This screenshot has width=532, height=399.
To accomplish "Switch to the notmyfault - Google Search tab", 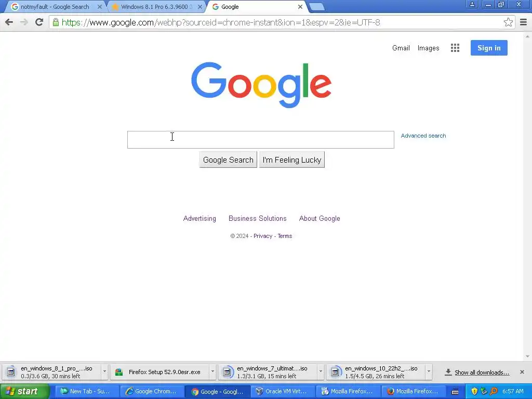I will 54,7.
